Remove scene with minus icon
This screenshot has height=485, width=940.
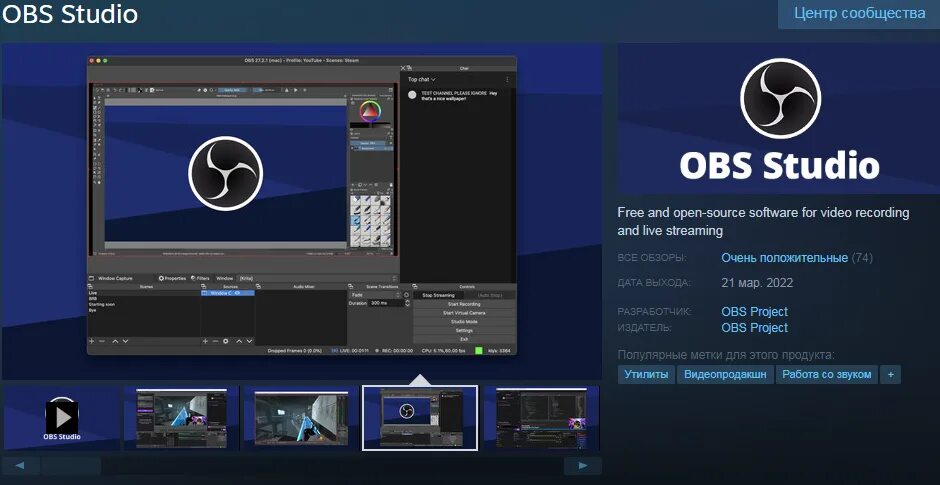pos(102,341)
